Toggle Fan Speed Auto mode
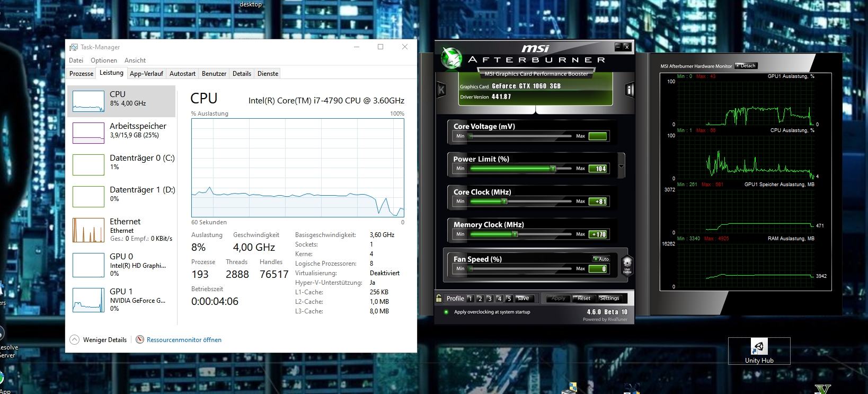868x394 pixels. pyautogui.click(x=601, y=259)
